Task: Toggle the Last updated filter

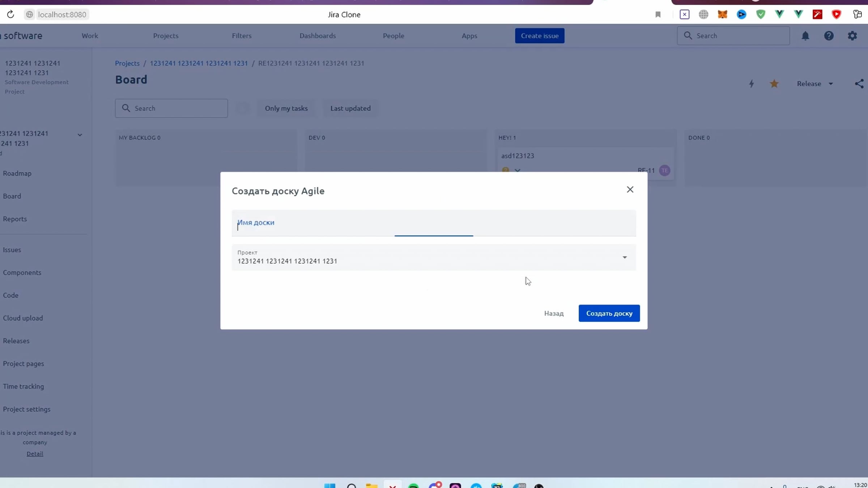Action: coord(350,108)
